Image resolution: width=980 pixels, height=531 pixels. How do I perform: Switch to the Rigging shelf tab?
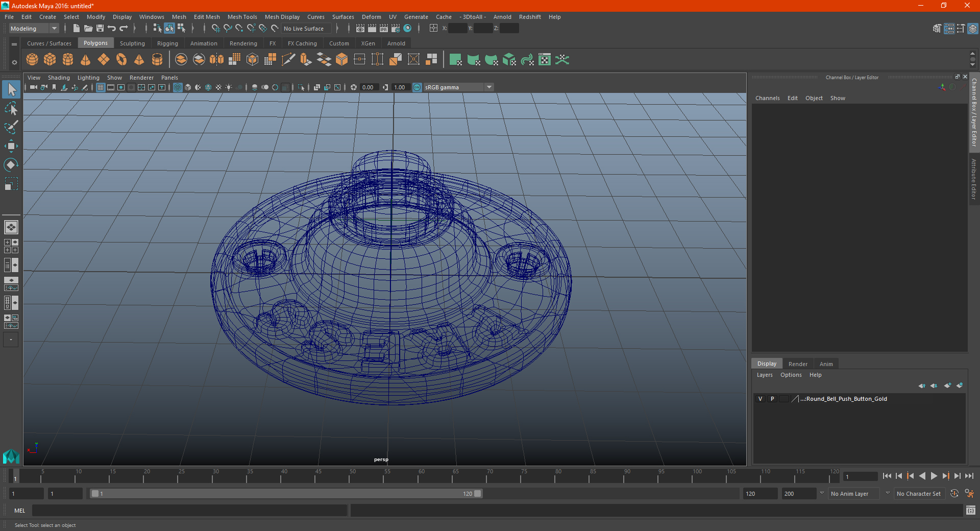pos(167,43)
